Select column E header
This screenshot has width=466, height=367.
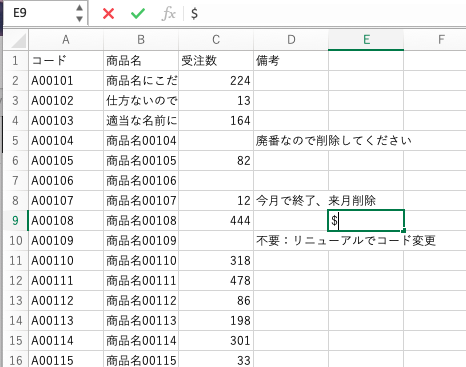point(366,40)
